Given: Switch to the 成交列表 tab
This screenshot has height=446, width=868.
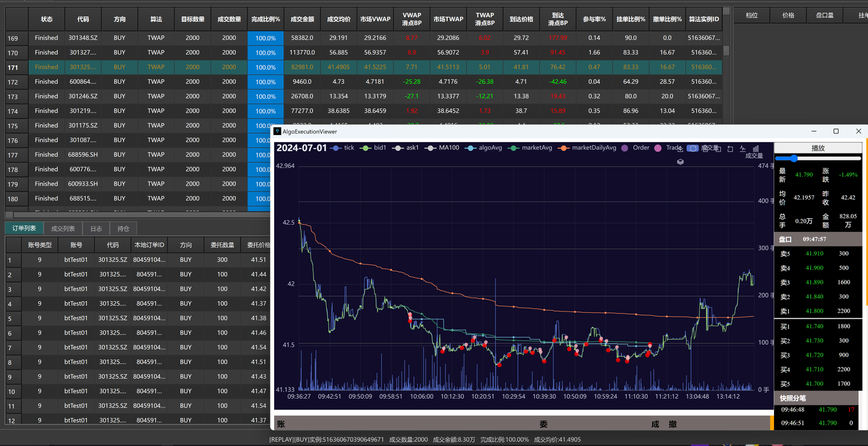Looking at the screenshot, I should 63,228.
